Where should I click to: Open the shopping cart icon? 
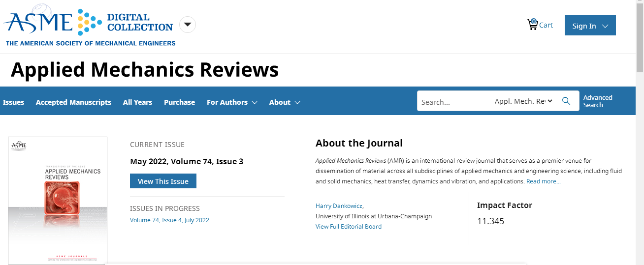pyautogui.click(x=532, y=25)
